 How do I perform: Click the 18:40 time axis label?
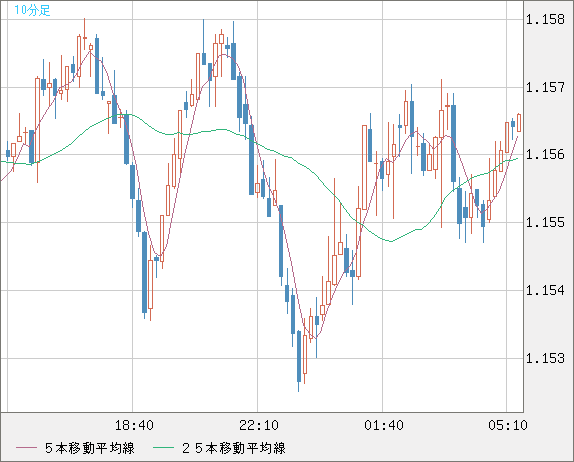pos(134,425)
